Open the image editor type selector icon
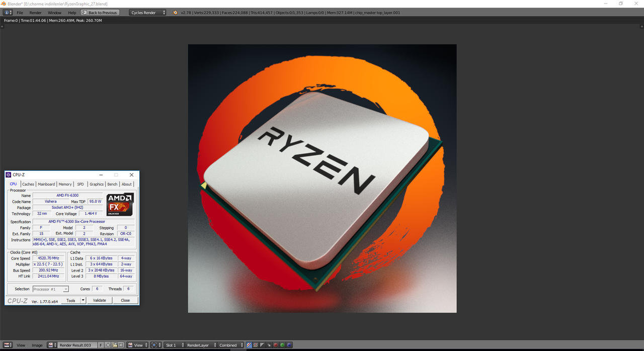This screenshot has width=644, height=351. [8, 345]
